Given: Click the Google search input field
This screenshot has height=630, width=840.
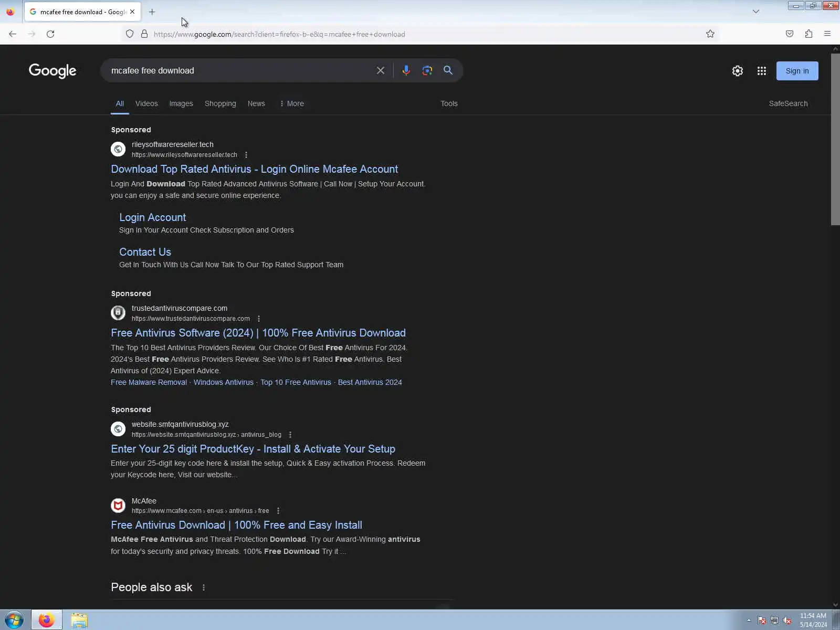Looking at the screenshot, I should click(239, 70).
